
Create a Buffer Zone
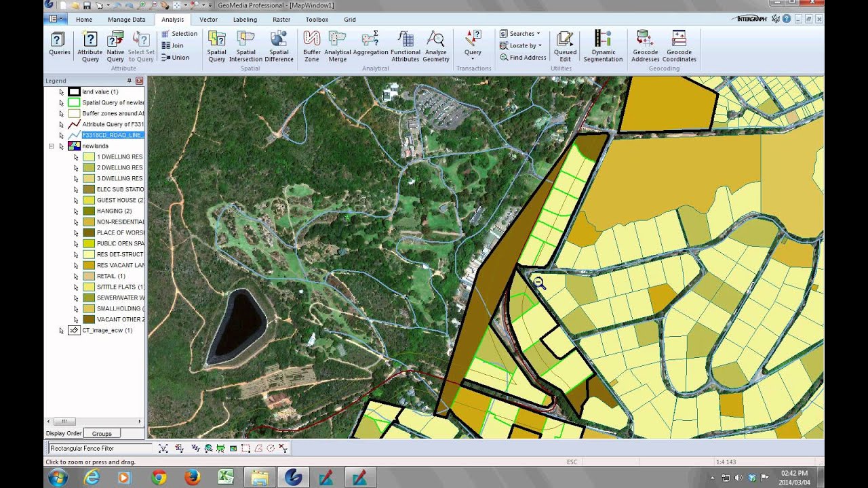click(312, 47)
